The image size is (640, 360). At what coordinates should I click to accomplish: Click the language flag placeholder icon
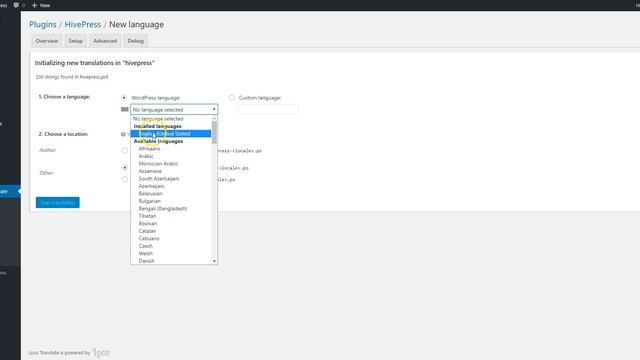point(124,109)
